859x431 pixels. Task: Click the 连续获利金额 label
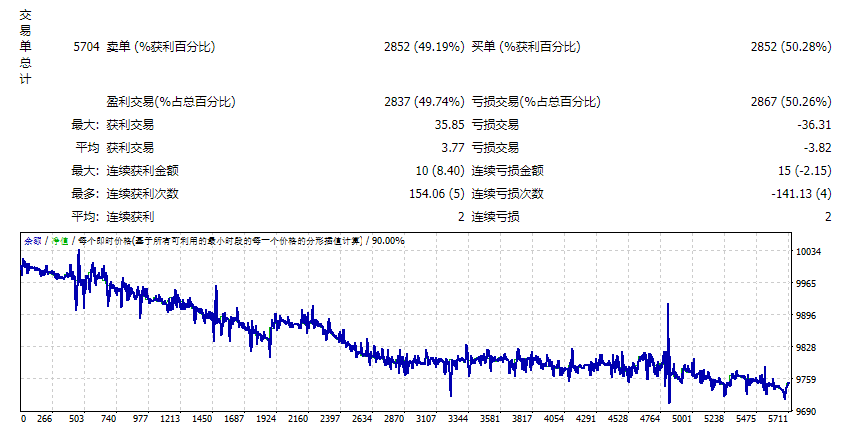tap(142, 171)
